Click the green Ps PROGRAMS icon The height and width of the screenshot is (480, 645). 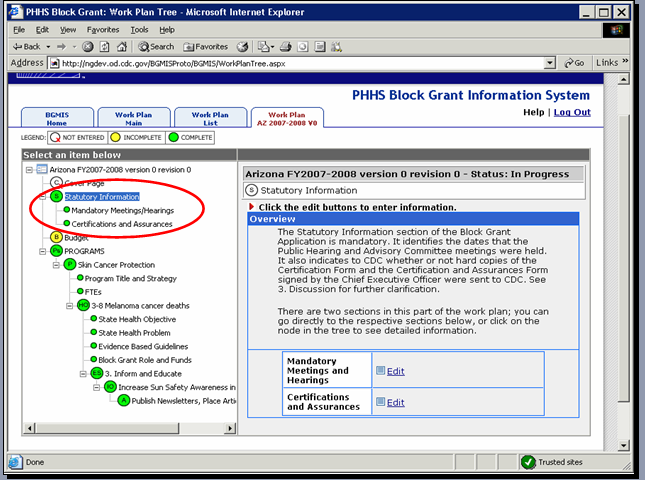56,251
